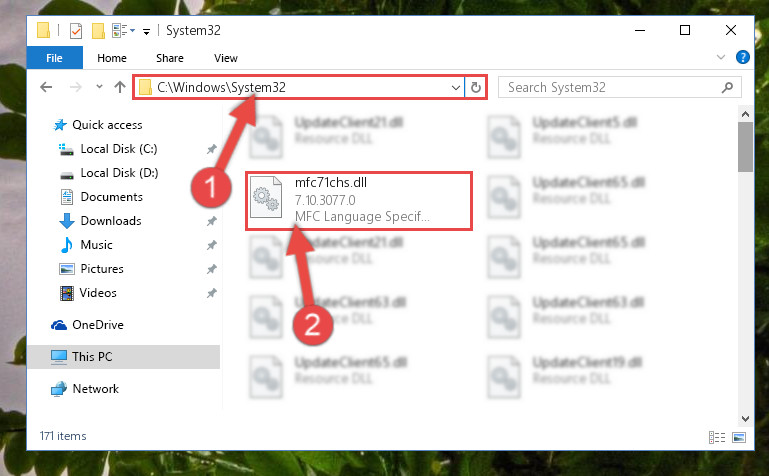Click the Back navigation arrow
769x476 pixels.
[x=46, y=87]
